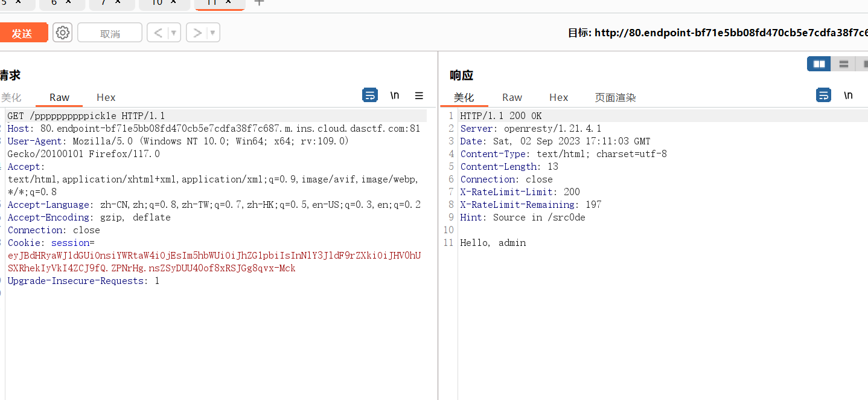868x400 pixels.
Task: Switch to Repeater tab 10
Action: point(156,2)
